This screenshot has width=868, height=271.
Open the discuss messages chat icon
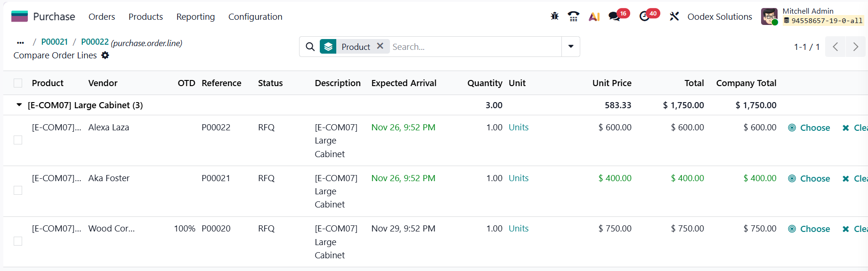click(x=614, y=16)
